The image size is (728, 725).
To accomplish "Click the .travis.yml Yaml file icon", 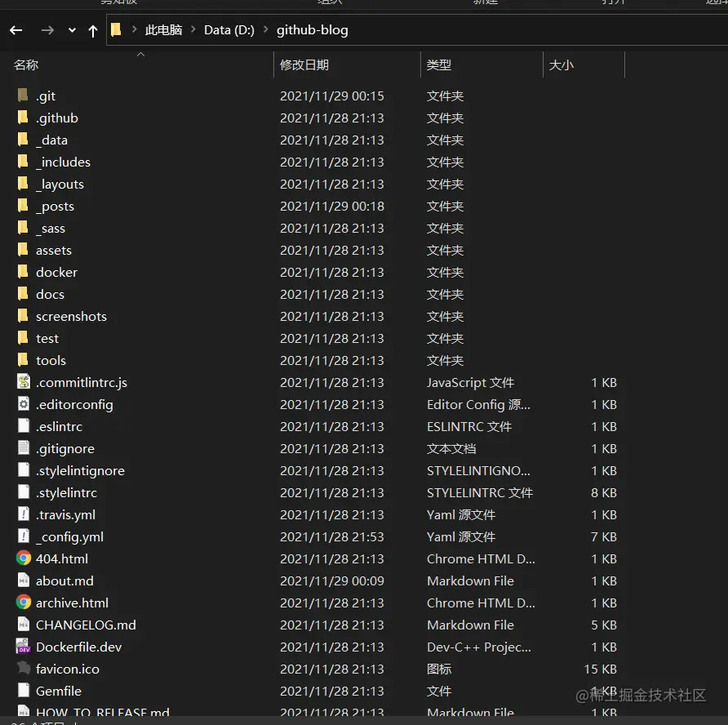I will tap(23, 514).
